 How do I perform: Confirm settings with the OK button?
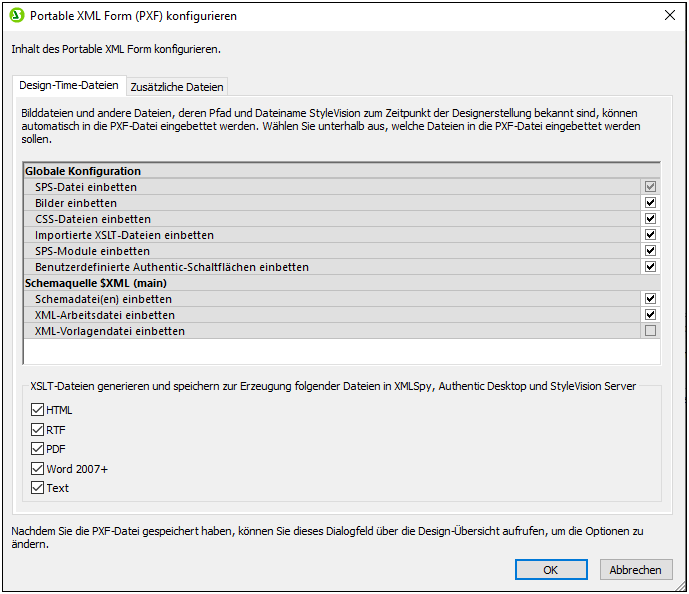click(551, 569)
